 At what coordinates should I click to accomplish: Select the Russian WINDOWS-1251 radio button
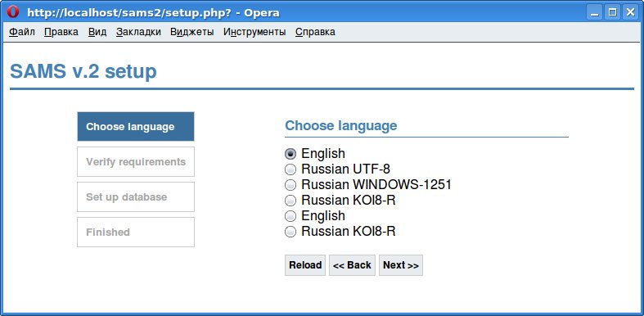click(x=290, y=185)
